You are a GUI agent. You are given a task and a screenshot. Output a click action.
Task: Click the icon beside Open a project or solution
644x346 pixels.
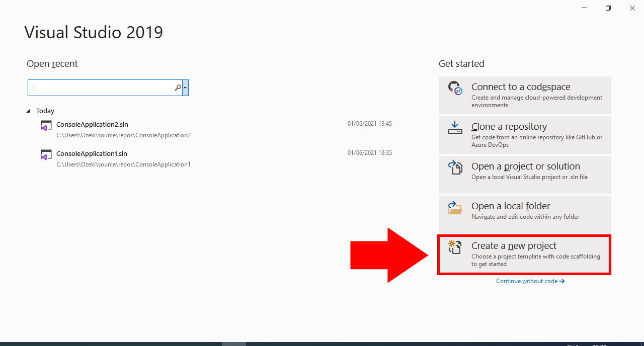455,167
